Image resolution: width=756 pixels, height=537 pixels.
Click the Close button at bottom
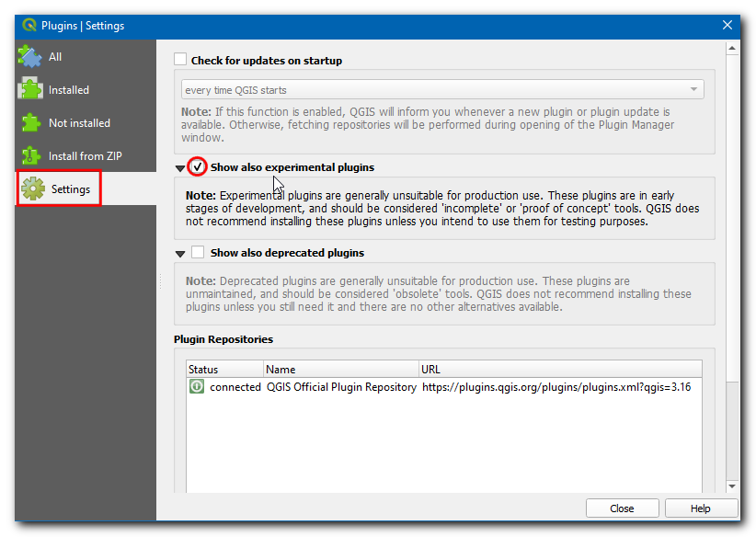click(x=622, y=508)
